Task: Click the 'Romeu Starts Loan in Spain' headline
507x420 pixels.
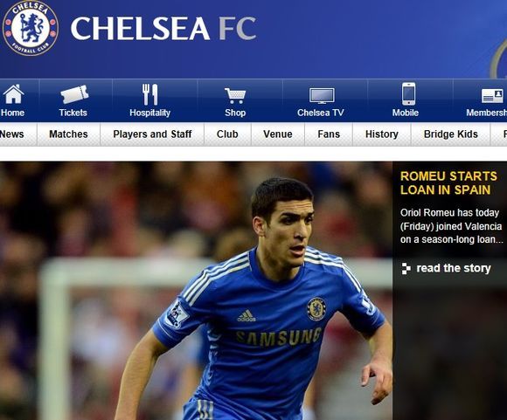Action: (x=448, y=182)
